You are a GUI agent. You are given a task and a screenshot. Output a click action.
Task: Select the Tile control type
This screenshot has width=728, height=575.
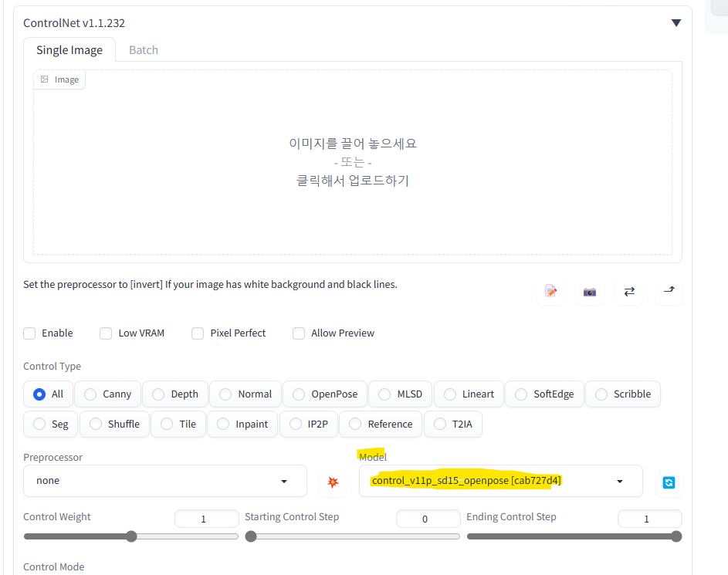coord(178,424)
